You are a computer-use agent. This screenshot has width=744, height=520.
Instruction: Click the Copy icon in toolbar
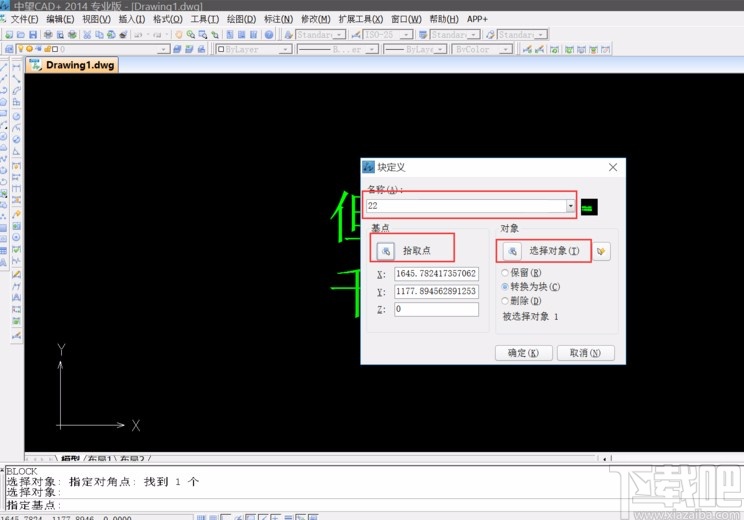[x=99, y=35]
